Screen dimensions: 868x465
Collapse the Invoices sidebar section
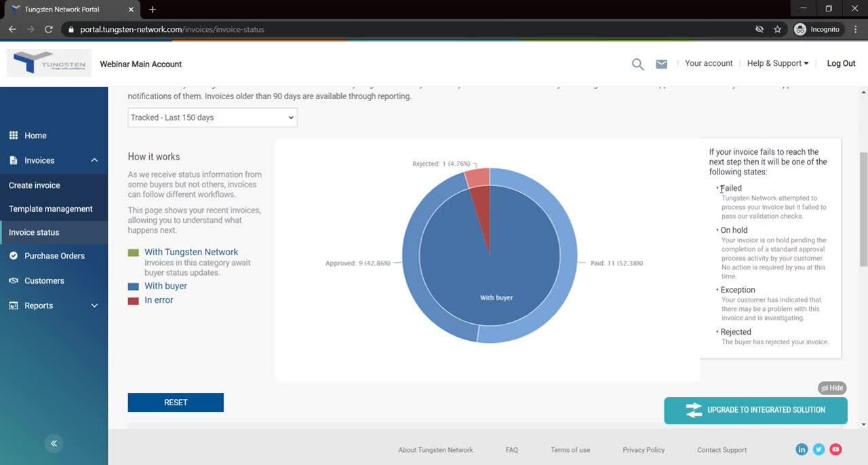click(x=94, y=161)
